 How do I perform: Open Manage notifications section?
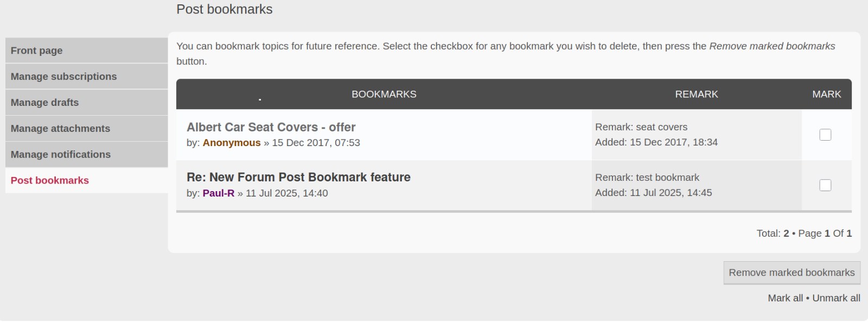86,155
